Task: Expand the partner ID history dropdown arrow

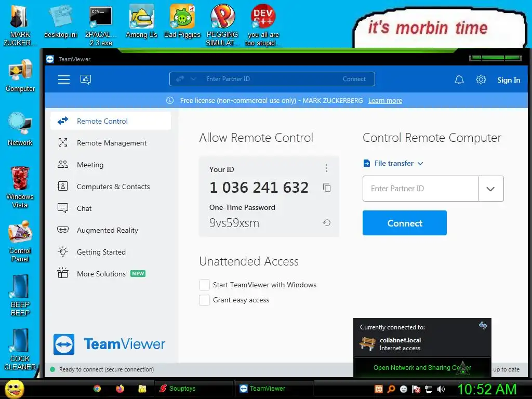Action: click(x=490, y=189)
